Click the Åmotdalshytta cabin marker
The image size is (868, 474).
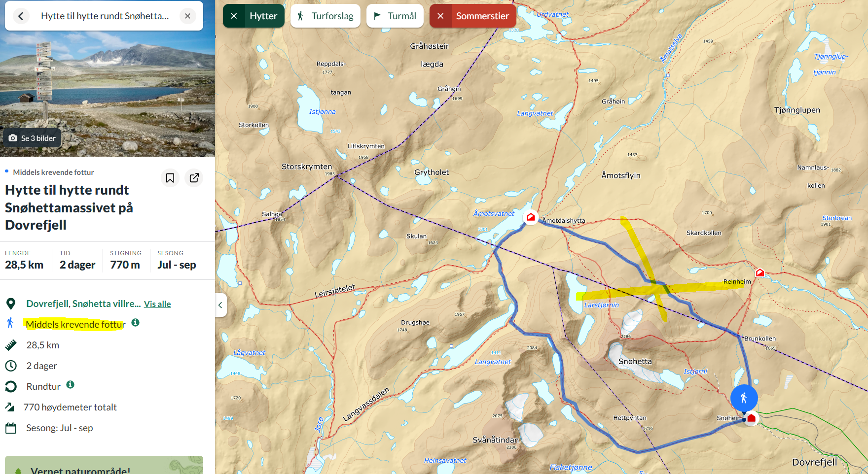(531, 217)
